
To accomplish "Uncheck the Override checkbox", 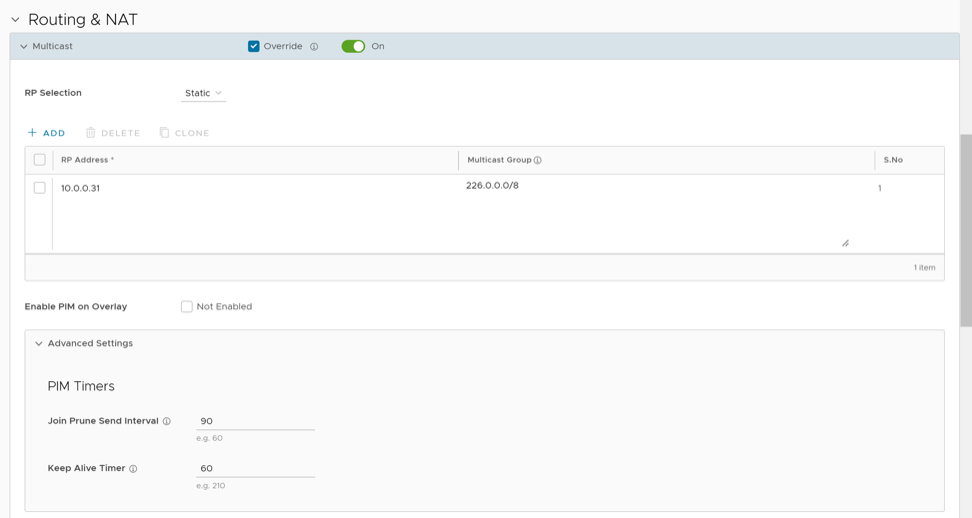I will tap(254, 47).
